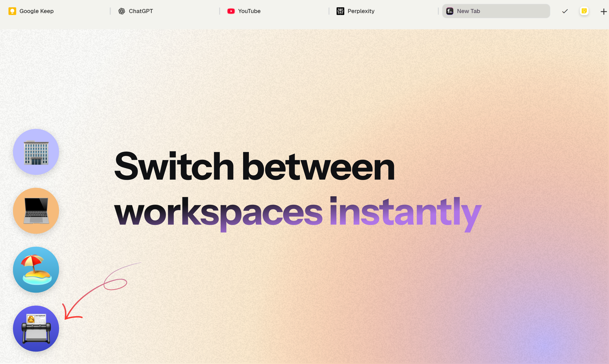Switch to the beach umbrella workspace icon
Viewport: 609px width, 364px height.
click(x=36, y=270)
